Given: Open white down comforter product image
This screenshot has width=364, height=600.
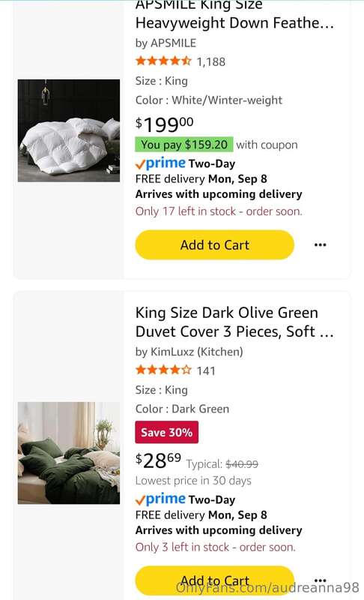Looking at the screenshot, I should pos(69,130).
